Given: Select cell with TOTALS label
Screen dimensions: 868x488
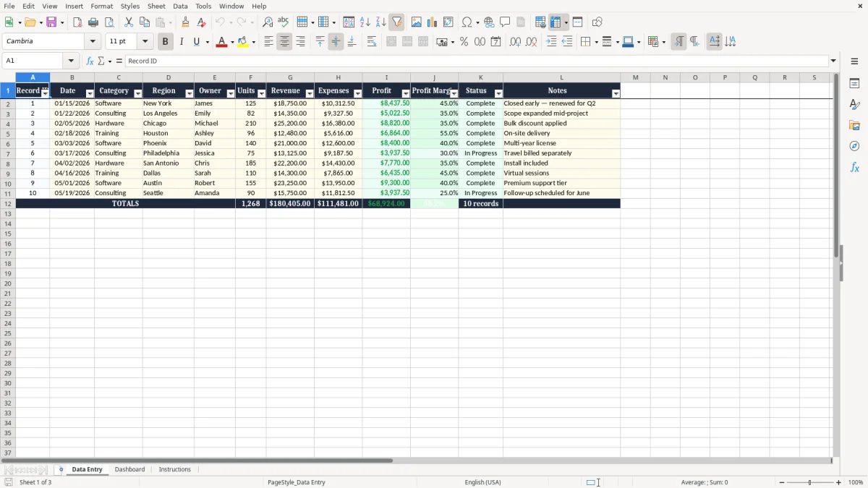Looking at the screenshot, I should coord(125,204).
